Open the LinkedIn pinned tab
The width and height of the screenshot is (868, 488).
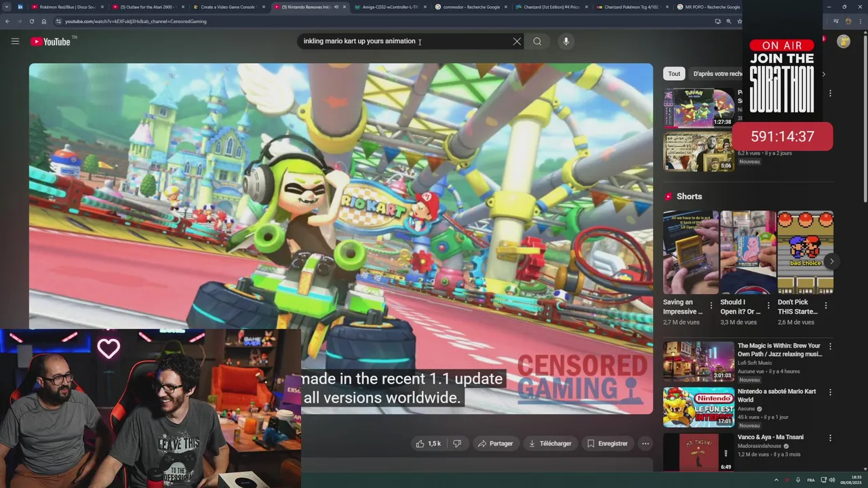coord(20,7)
